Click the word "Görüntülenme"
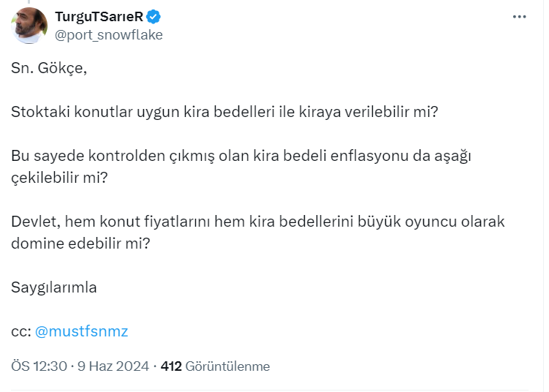This screenshot has width=549, height=392. pyautogui.click(x=227, y=366)
